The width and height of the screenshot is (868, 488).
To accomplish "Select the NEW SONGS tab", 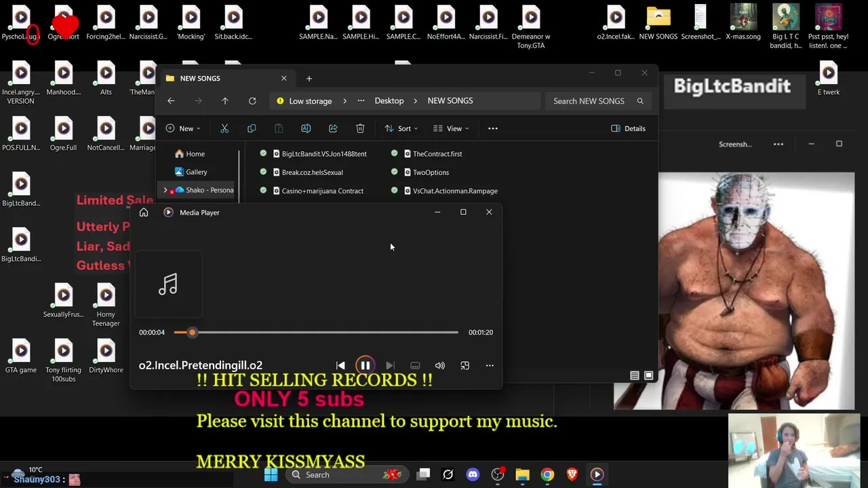I will 227,78.
